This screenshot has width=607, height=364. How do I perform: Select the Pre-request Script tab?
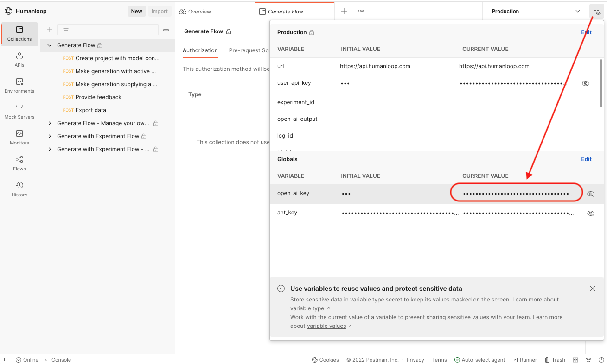pyautogui.click(x=249, y=50)
